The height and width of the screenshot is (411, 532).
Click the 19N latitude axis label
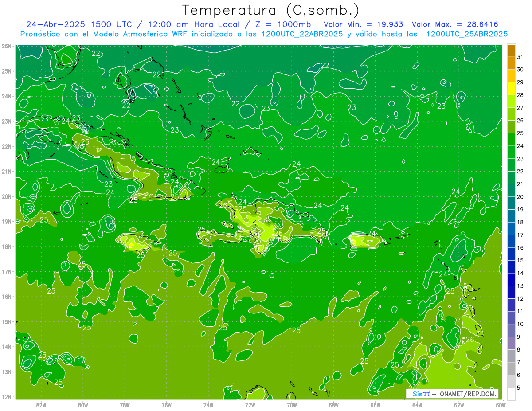[x=6, y=222]
